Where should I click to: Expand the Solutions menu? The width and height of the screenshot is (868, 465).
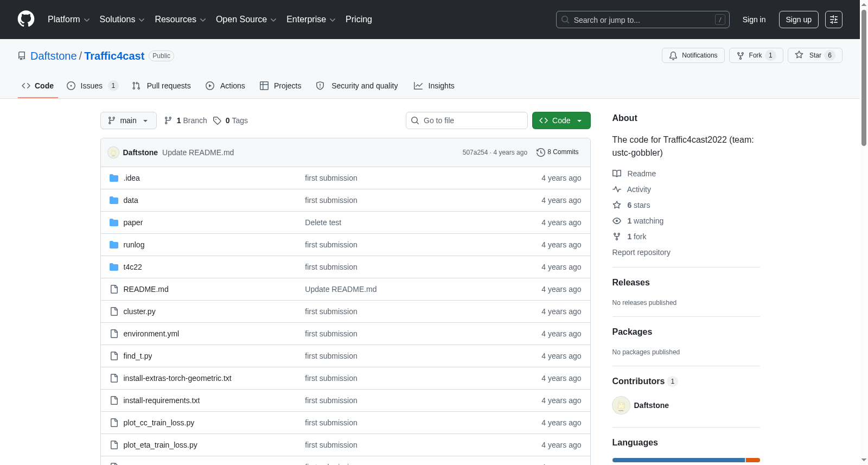(122, 20)
